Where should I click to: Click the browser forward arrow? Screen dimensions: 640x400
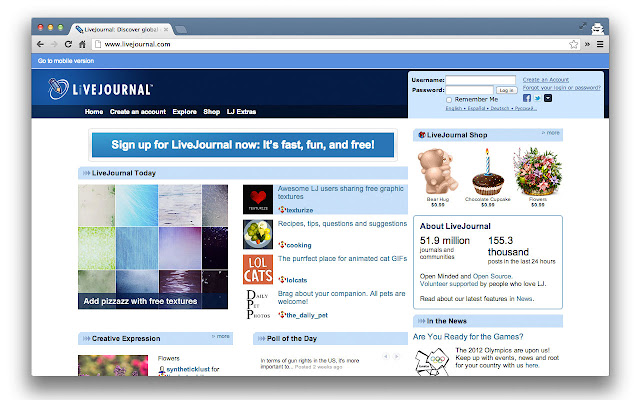(x=54, y=44)
